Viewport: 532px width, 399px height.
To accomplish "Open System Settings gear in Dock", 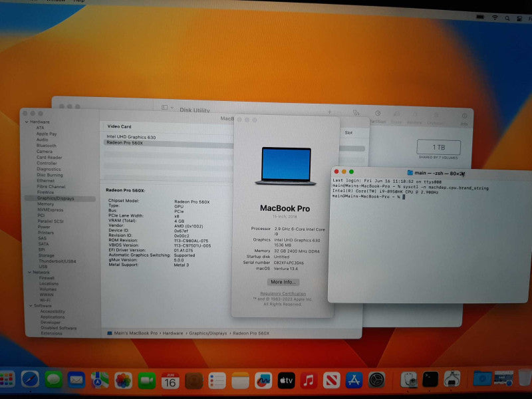I will [376, 380].
